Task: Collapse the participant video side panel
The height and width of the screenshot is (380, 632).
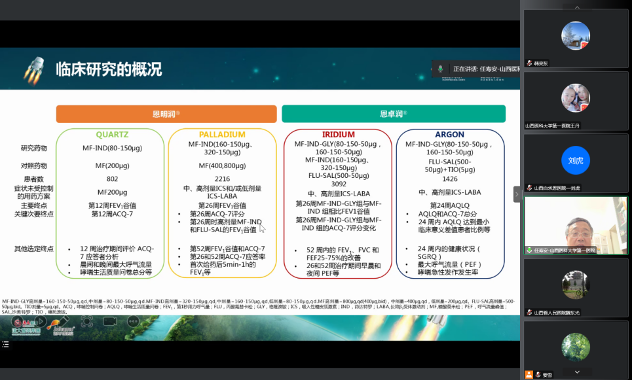Action: tap(516, 195)
